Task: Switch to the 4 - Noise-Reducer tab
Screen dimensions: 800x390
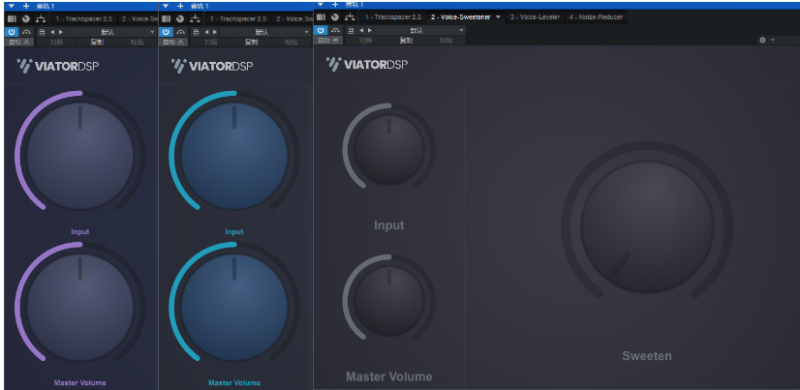Action: [596, 17]
